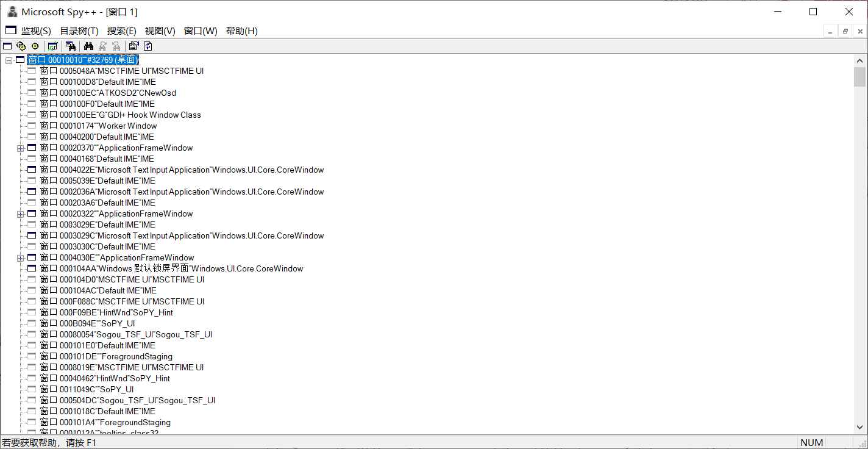The width and height of the screenshot is (868, 449).
Task: Open the Processes view (two gears icon)
Action: coord(21,46)
